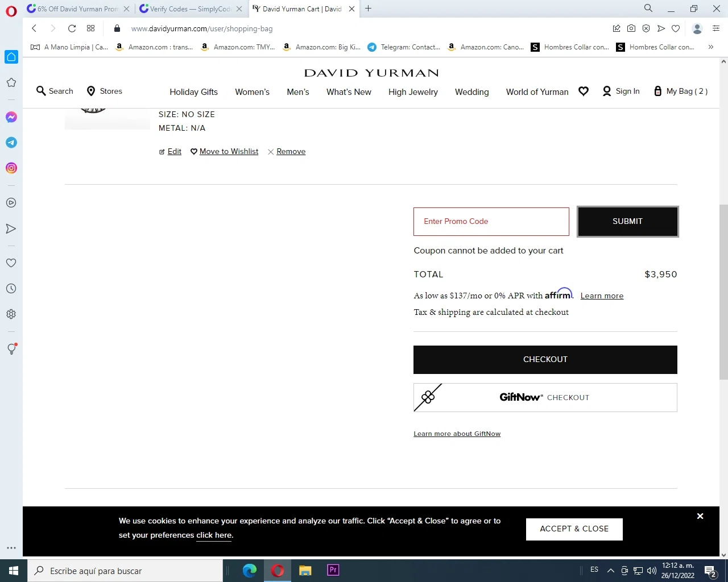Open Learn more about GiftNow link
The image size is (728, 582).
point(457,434)
